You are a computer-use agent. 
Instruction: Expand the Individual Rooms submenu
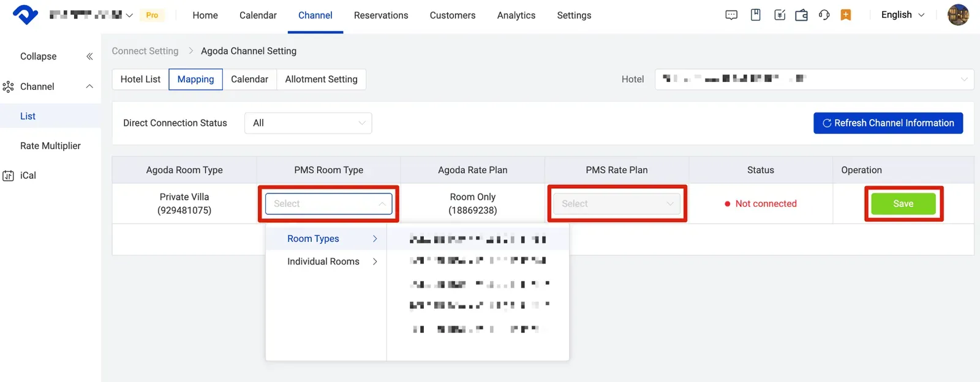click(326, 261)
